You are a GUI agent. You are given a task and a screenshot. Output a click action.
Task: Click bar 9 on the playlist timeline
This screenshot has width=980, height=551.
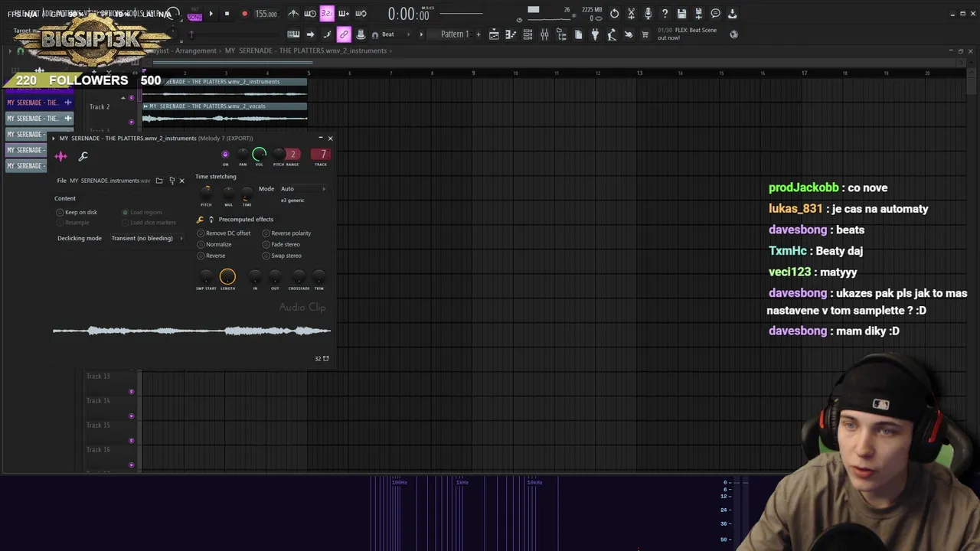click(473, 73)
